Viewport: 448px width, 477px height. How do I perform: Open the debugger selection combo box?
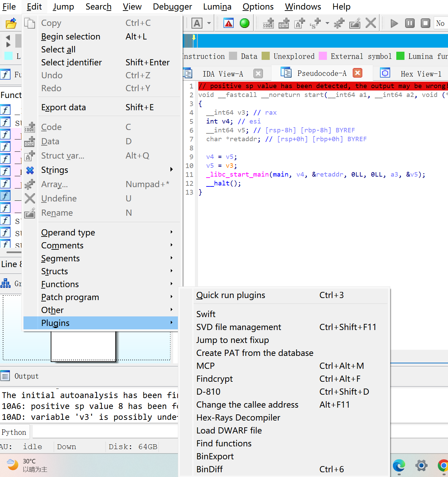coord(441,23)
